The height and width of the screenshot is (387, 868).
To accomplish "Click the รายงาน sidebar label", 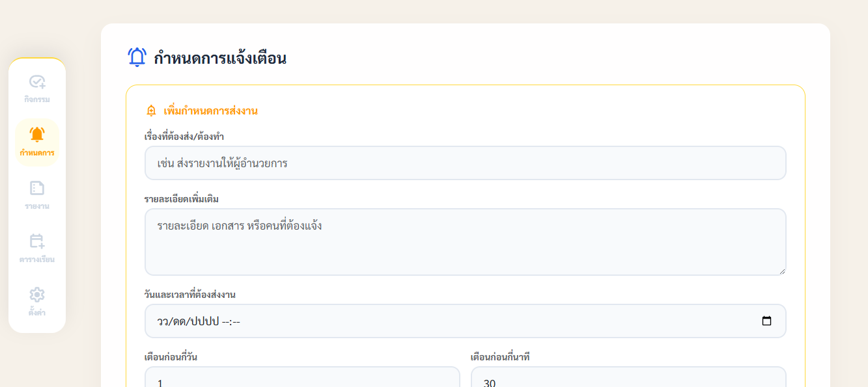I will (37, 206).
